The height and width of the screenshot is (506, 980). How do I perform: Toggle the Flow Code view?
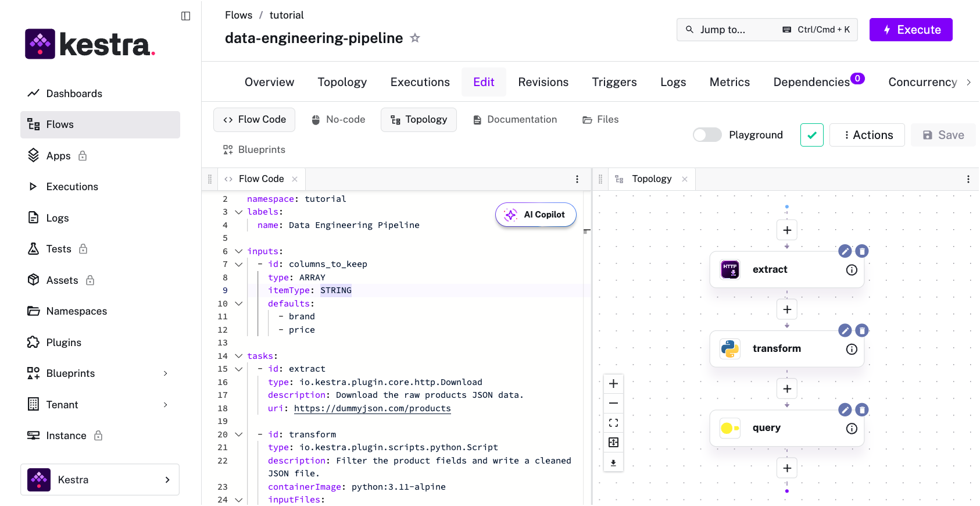click(x=254, y=119)
